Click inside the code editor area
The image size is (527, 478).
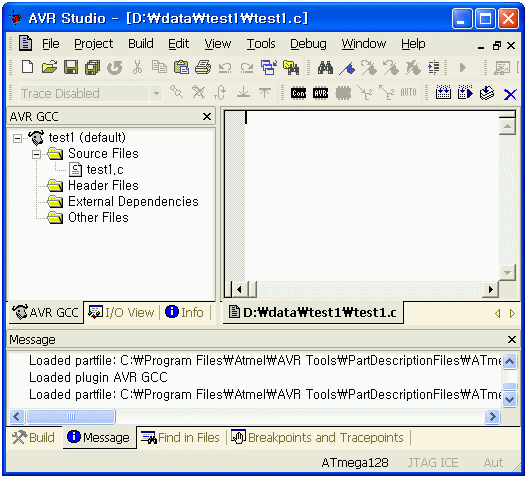click(372, 196)
